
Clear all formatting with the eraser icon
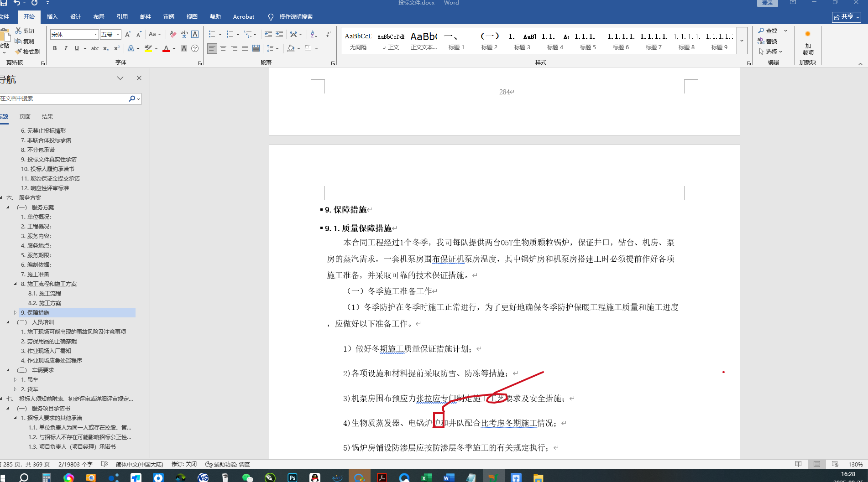173,34
